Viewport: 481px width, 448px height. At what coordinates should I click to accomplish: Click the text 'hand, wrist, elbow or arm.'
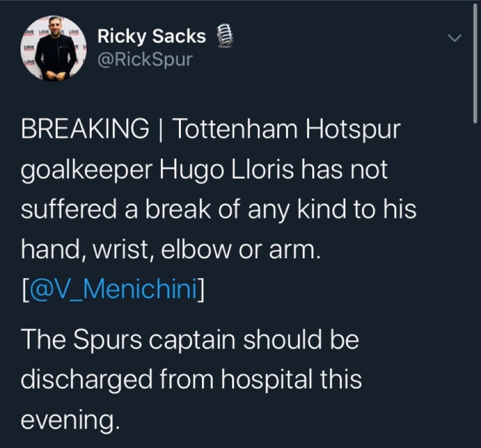point(171,250)
